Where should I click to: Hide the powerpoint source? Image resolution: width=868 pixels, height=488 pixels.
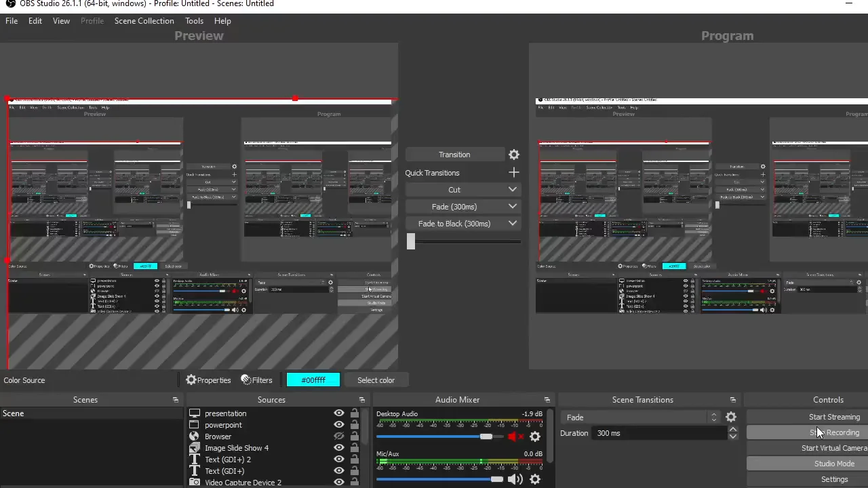point(339,425)
